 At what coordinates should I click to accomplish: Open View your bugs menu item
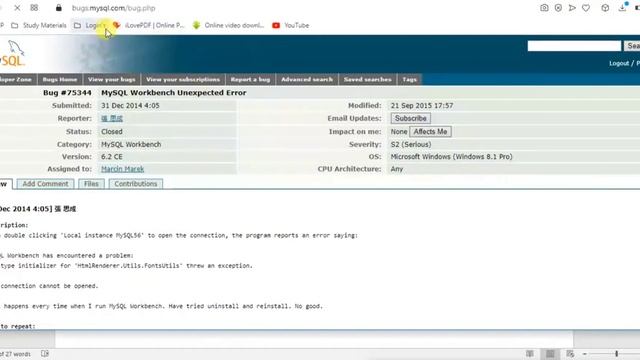(111, 79)
